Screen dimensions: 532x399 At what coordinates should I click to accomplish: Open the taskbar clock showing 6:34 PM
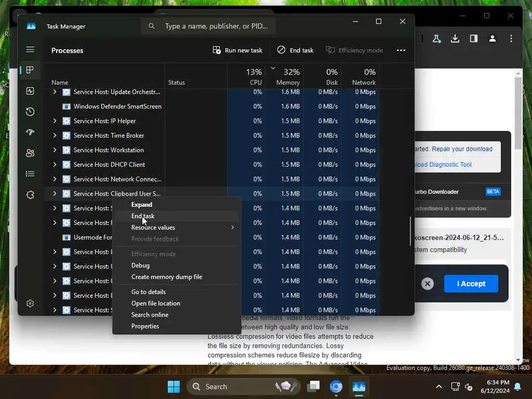tap(495, 387)
